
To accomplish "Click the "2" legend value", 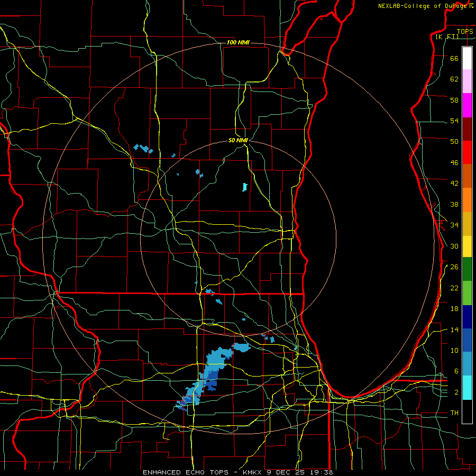I will click(x=456, y=392).
